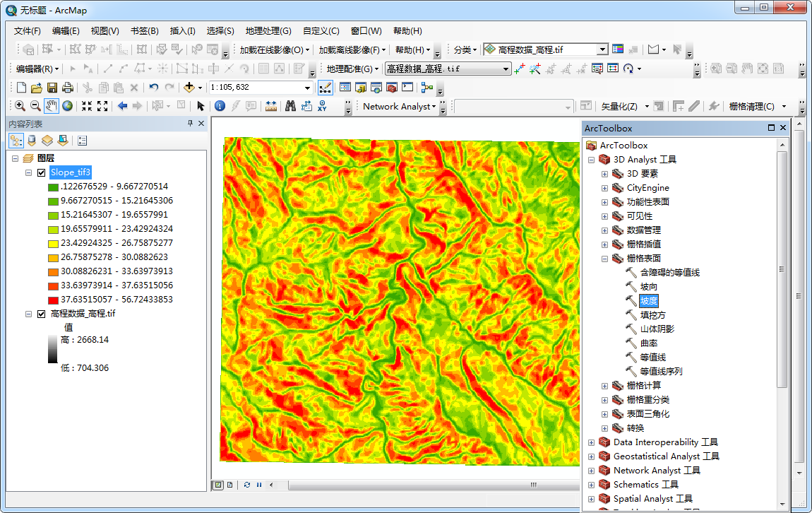The width and height of the screenshot is (812, 513).
Task: Open the ArcToolbox window icon
Action: tap(392, 88)
